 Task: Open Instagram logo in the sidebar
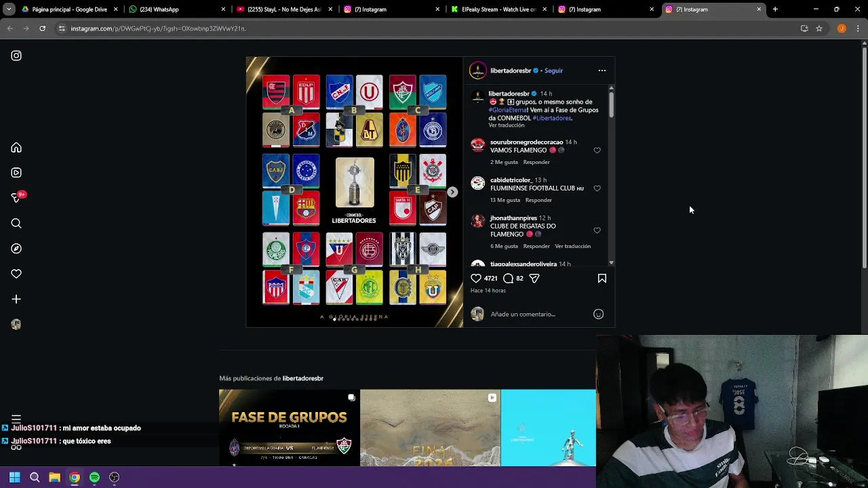[16, 56]
